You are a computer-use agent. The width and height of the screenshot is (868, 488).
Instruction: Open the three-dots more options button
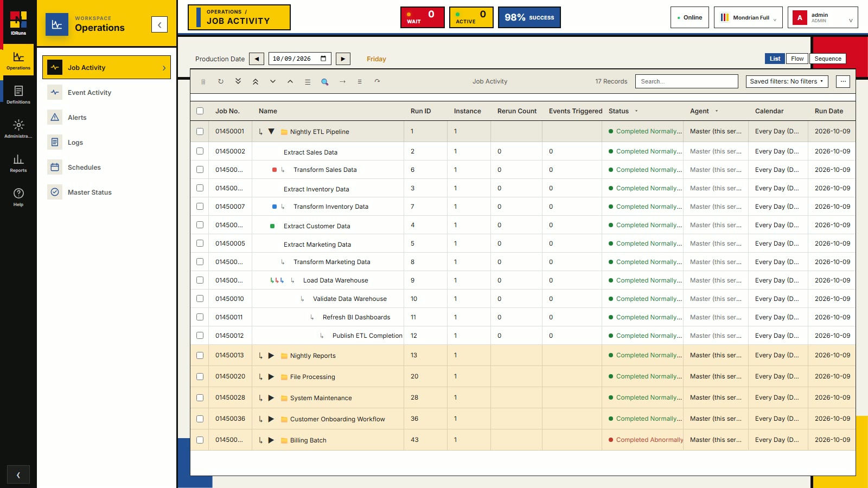843,81
